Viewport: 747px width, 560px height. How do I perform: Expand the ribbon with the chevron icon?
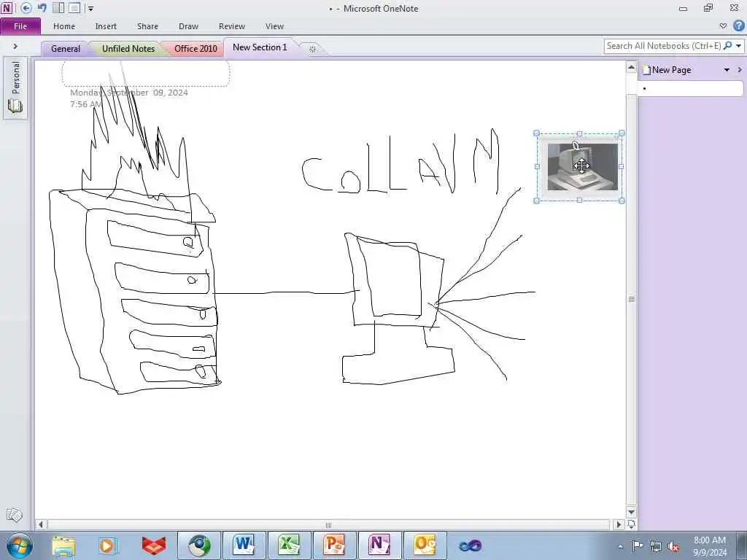(x=723, y=26)
